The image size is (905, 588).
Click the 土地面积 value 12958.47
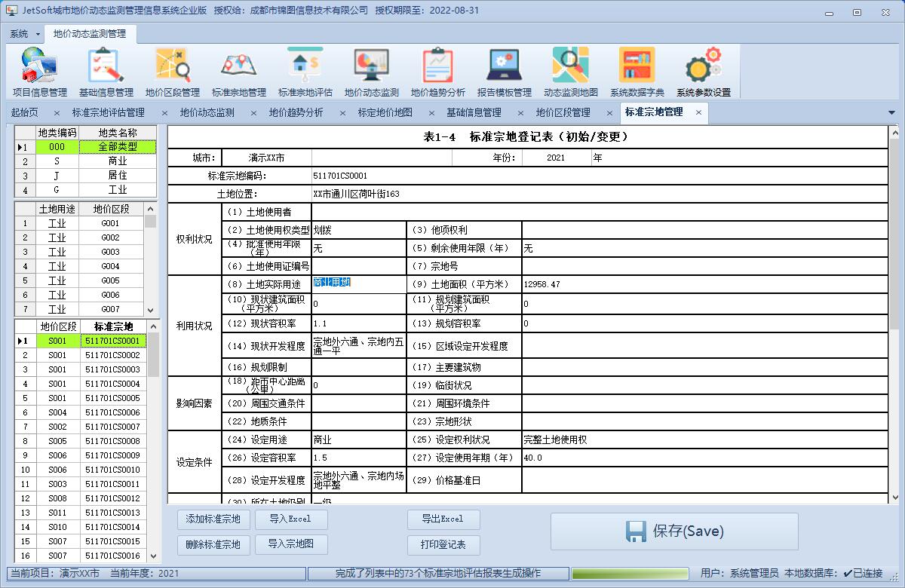704,284
